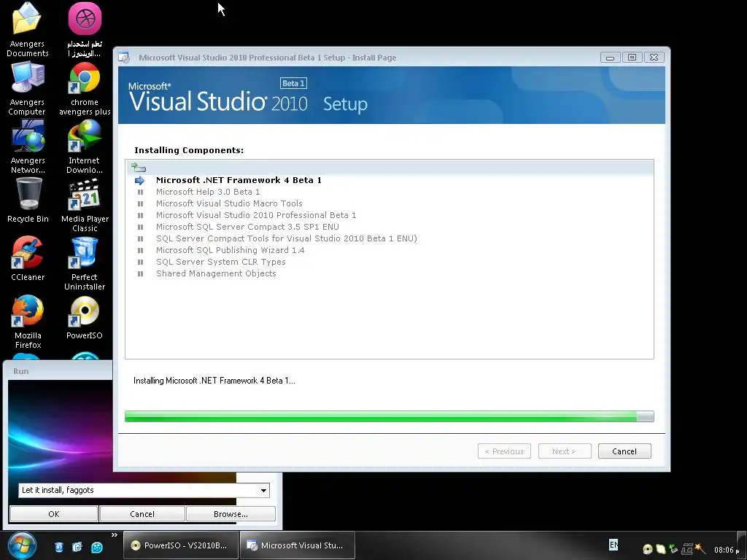The image size is (747, 560).
Task: Close the Visual Studio setup window
Action: pos(654,57)
